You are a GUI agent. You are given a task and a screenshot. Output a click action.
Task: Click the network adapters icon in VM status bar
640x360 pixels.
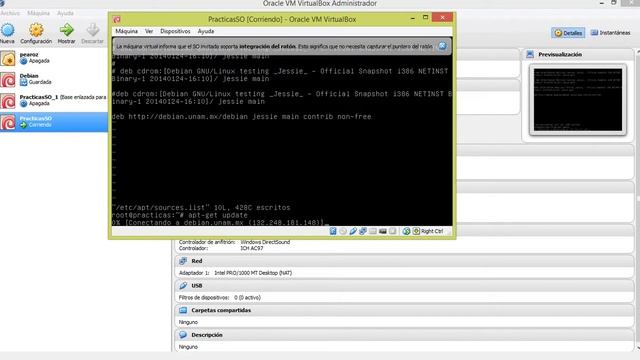tap(363, 231)
